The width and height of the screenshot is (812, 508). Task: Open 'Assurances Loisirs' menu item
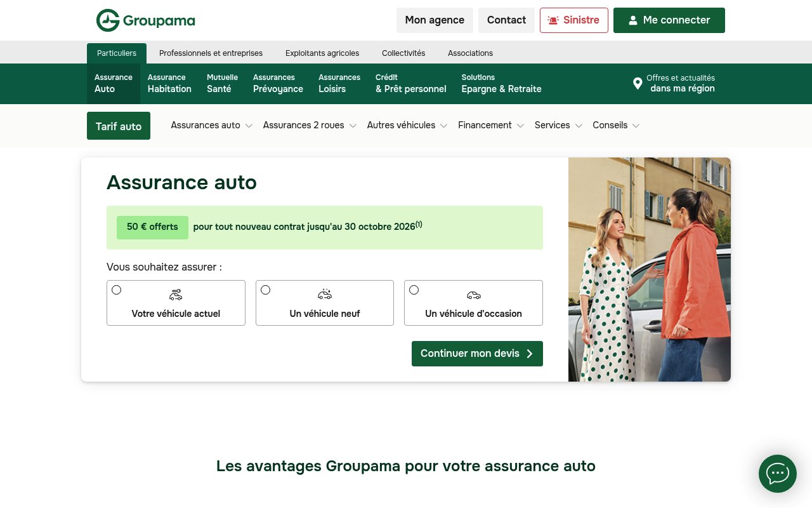pyautogui.click(x=339, y=83)
